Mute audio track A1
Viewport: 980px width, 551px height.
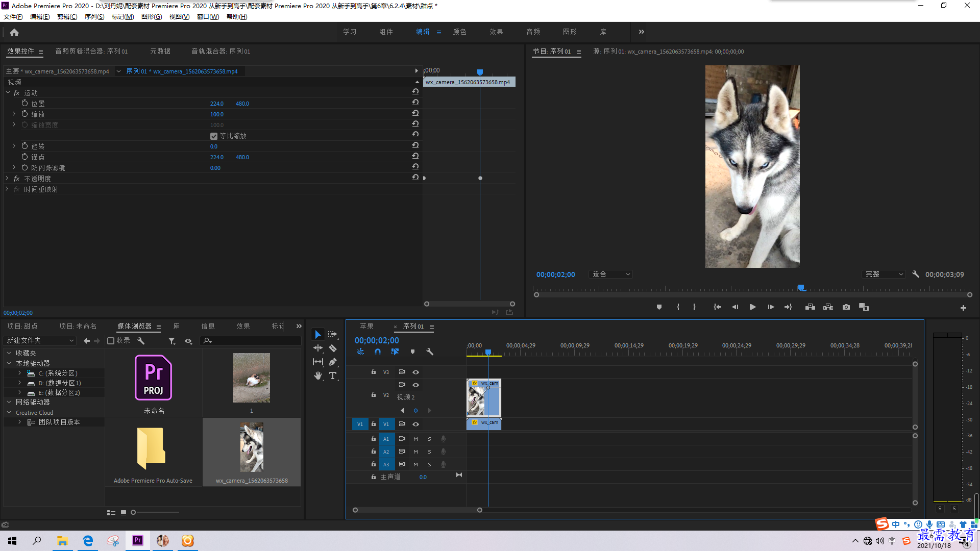pos(415,439)
